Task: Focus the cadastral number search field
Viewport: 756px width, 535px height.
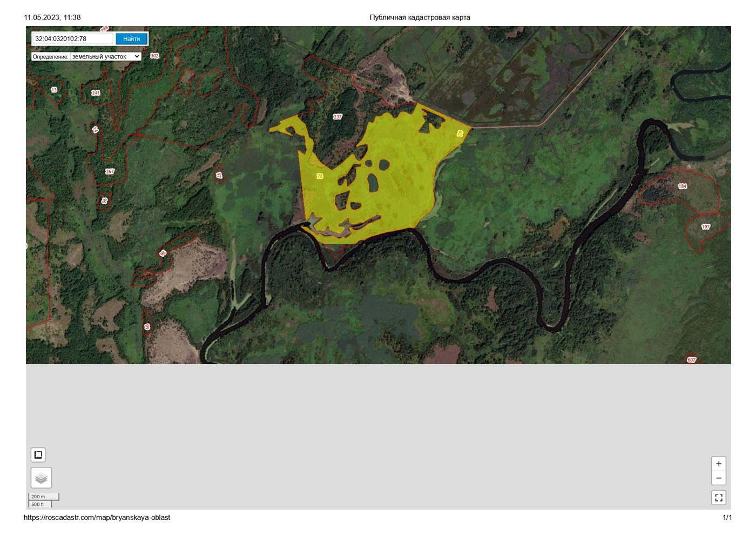Action: tap(73, 39)
